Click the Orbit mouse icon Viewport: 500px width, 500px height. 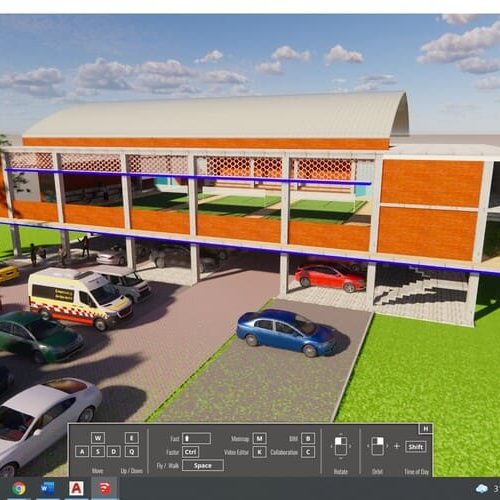[x=378, y=446]
